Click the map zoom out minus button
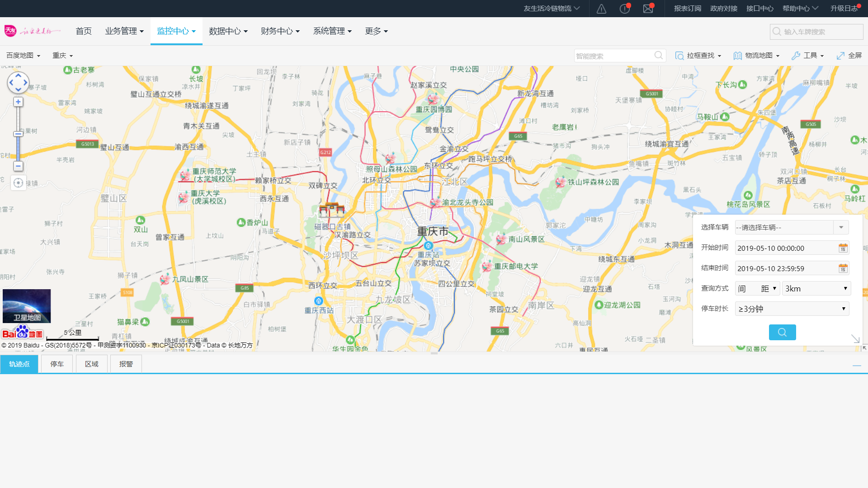 [18, 166]
